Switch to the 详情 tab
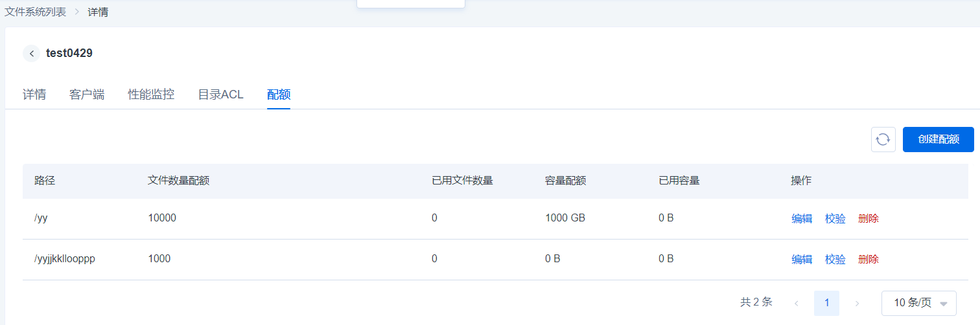The width and height of the screenshot is (980, 325). (x=34, y=95)
